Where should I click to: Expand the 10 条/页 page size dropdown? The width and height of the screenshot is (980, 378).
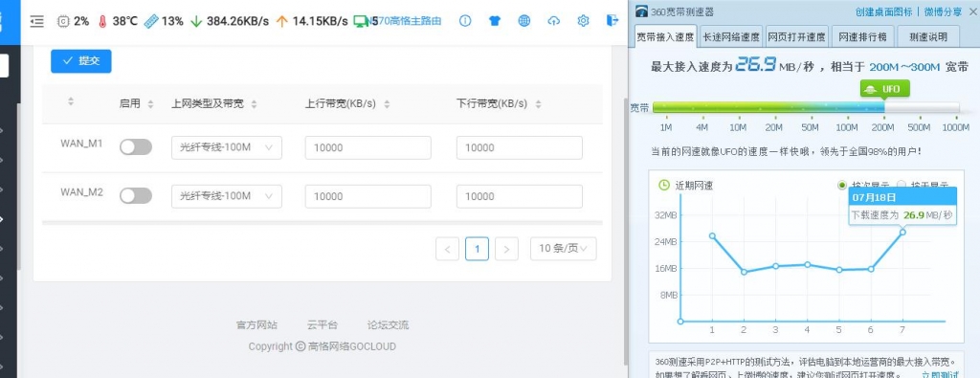coord(563,249)
